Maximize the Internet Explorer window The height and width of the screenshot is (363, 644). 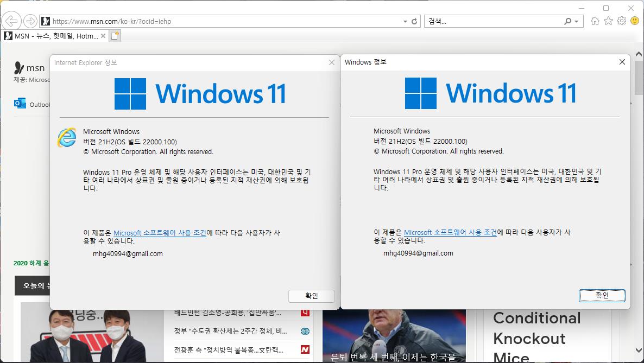pyautogui.click(x=606, y=8)
